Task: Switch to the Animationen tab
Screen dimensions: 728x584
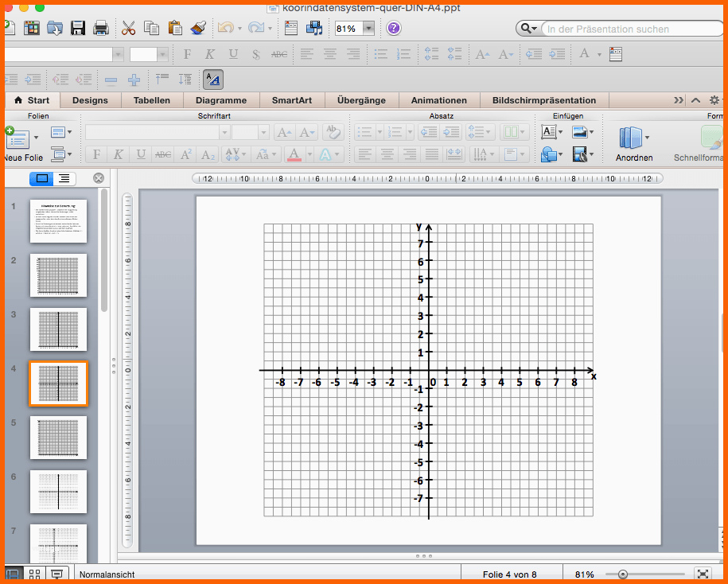Action: pyautogui.click(x=438, y=100)
